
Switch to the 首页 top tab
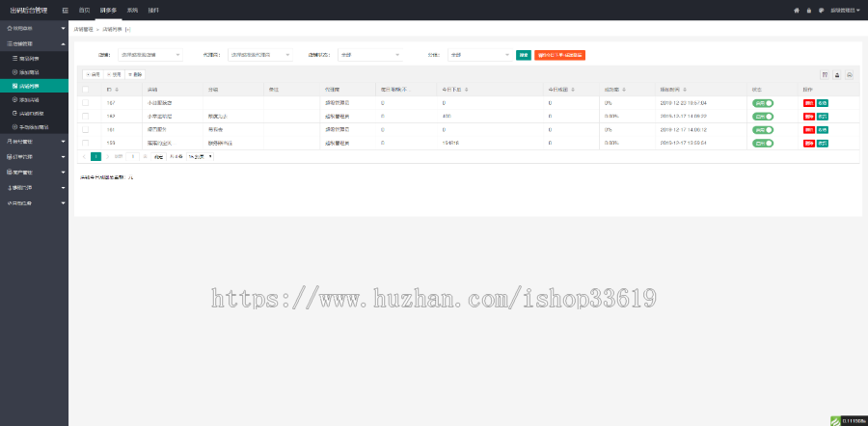pos(84,10)
